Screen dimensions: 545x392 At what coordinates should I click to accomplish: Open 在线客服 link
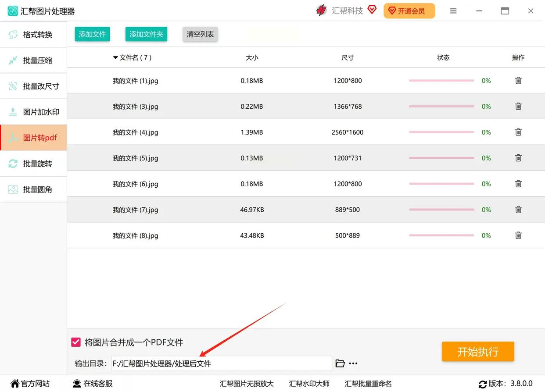click(x=93, y=384)
